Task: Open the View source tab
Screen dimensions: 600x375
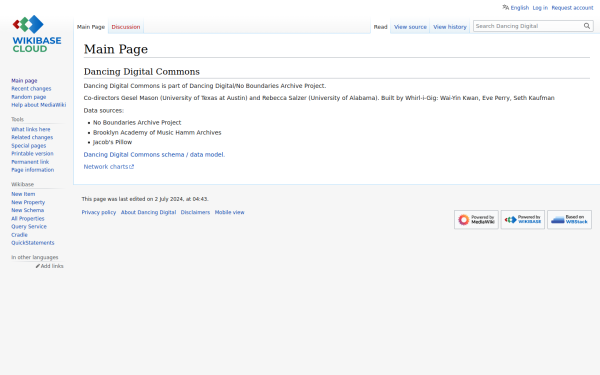Action: pos(410,27)
